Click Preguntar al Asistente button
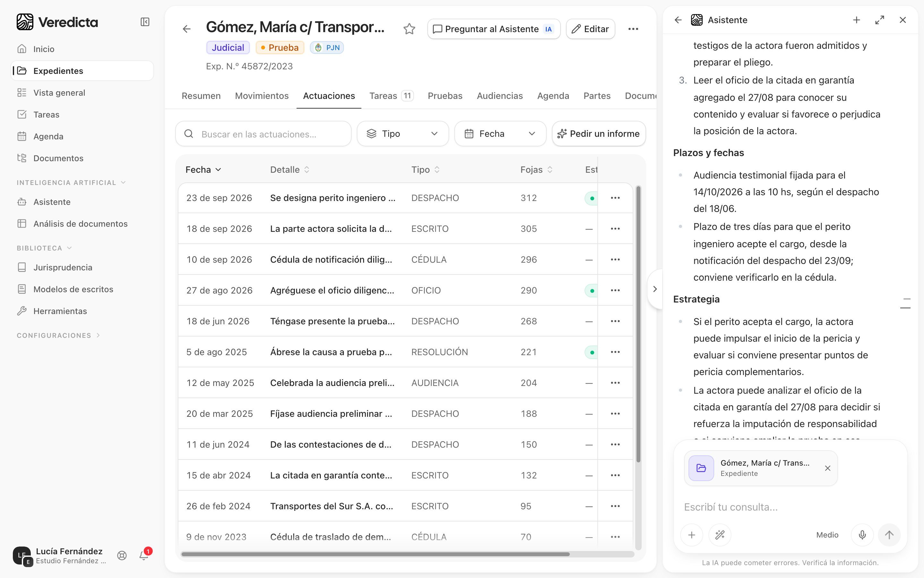Viewport: 924px width, 578px height. 494,29
